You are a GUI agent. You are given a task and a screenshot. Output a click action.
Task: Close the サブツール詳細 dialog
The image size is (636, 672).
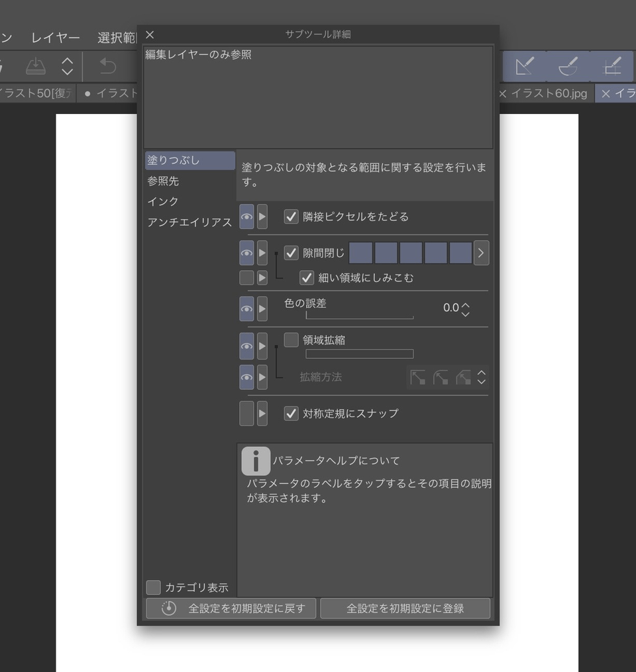click(x=150, y=34)
